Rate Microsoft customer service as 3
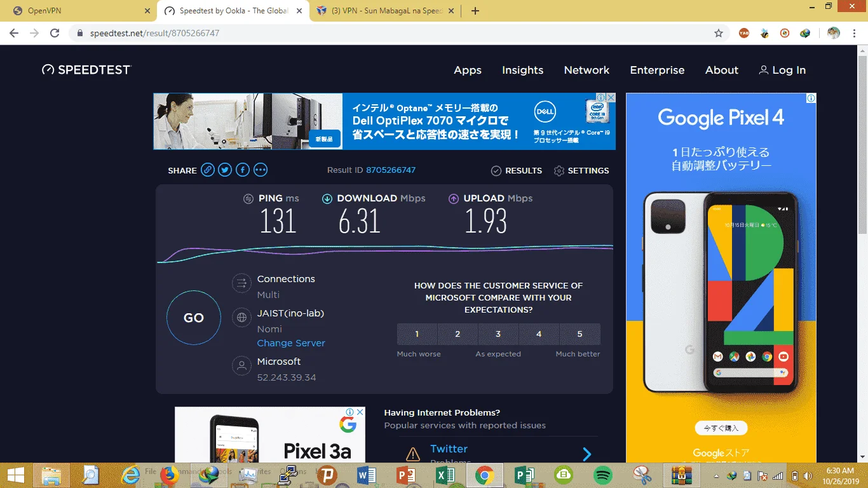Viewport: 868px width, 488px height. (x=498, y=334)
